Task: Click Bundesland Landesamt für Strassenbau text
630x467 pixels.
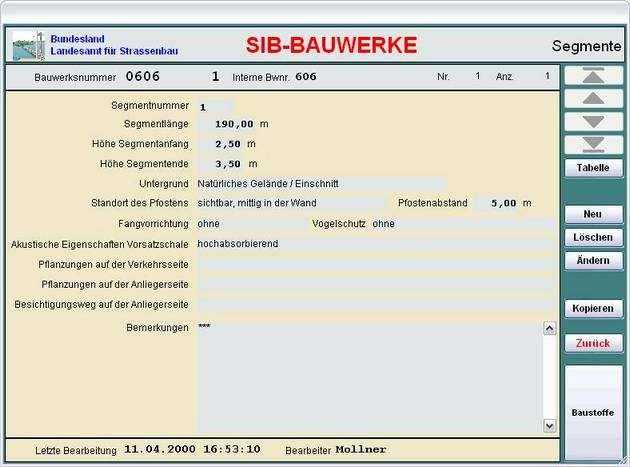Action: (x=114, y=45)
